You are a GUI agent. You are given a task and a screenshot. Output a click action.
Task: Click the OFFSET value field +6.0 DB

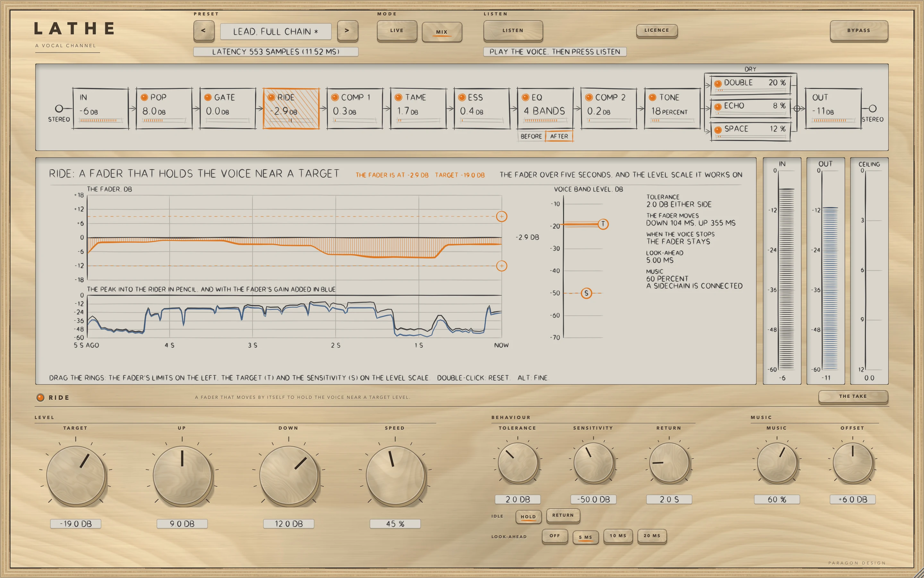[852, 499]
